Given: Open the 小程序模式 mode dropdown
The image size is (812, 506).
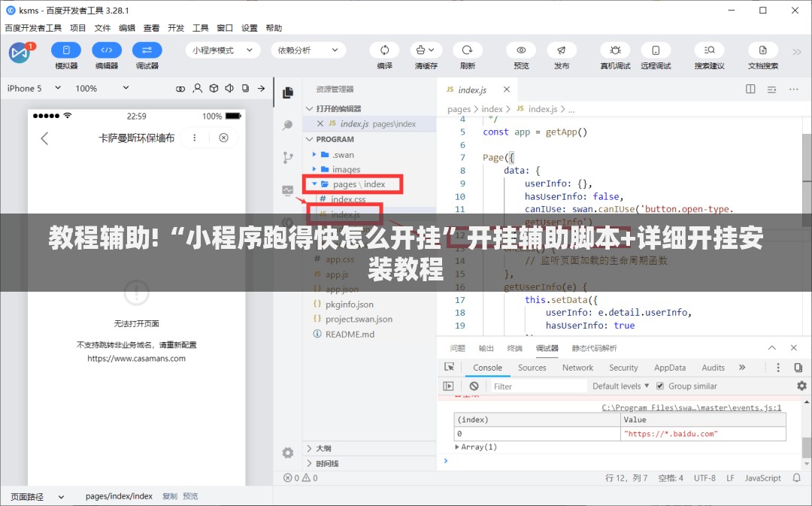Looking at the screenshot, I should click(222, 50).
